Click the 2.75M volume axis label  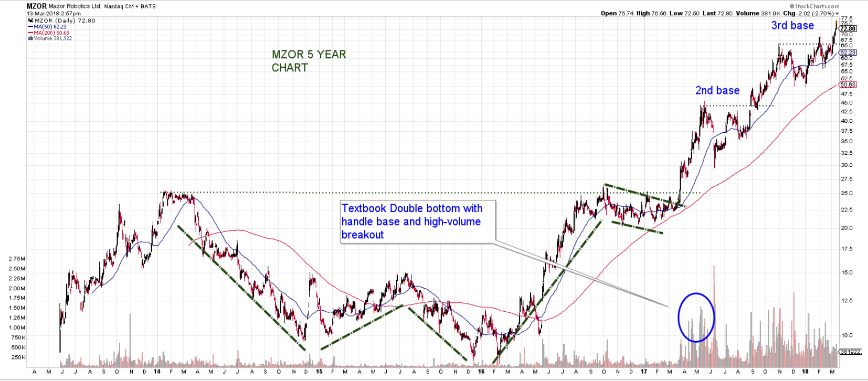tap(17, 259)
